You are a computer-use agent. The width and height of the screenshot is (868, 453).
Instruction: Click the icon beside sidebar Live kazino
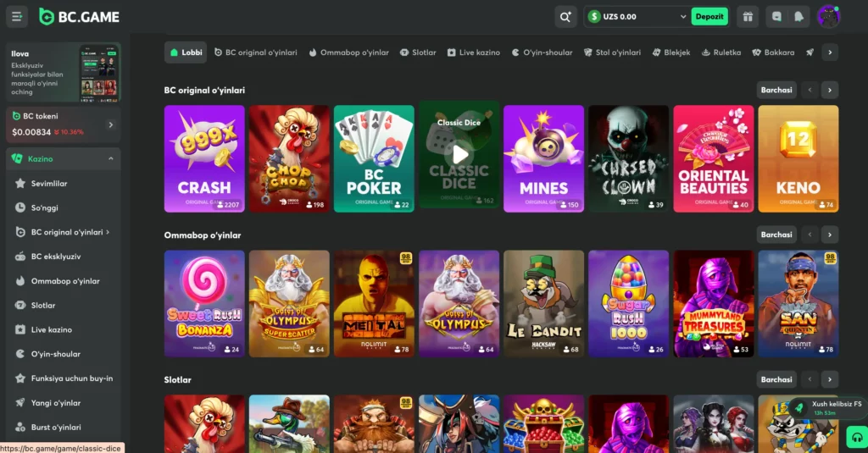coord(20,329)
